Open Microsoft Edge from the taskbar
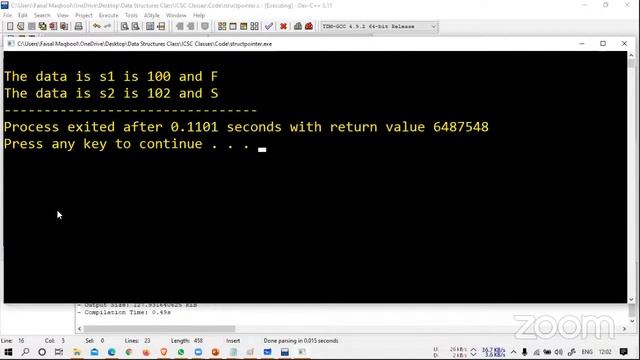Image resolution: width=640 pixels, height=360 pixels. (x=111, y=352)
